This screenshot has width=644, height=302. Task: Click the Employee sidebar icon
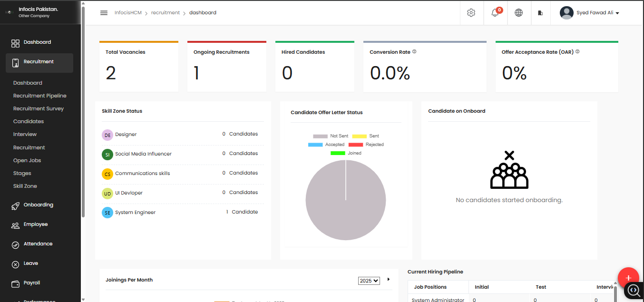click(x=14, y=224)
